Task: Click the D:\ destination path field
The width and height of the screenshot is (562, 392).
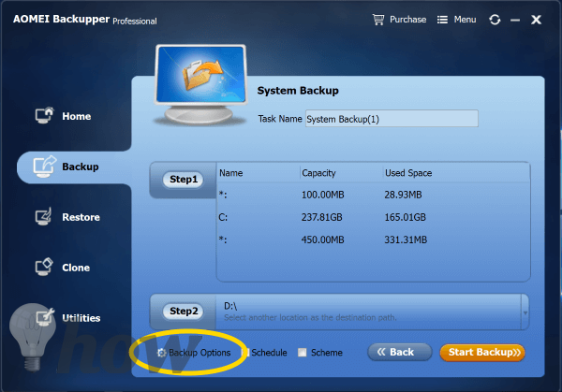Action: coord(368,312)
